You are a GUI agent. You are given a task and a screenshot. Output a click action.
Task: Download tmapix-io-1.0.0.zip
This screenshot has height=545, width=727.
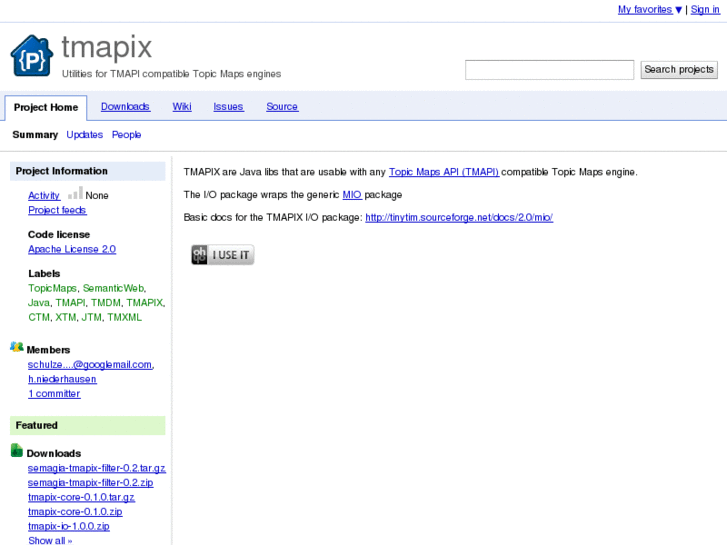point(69,526)
